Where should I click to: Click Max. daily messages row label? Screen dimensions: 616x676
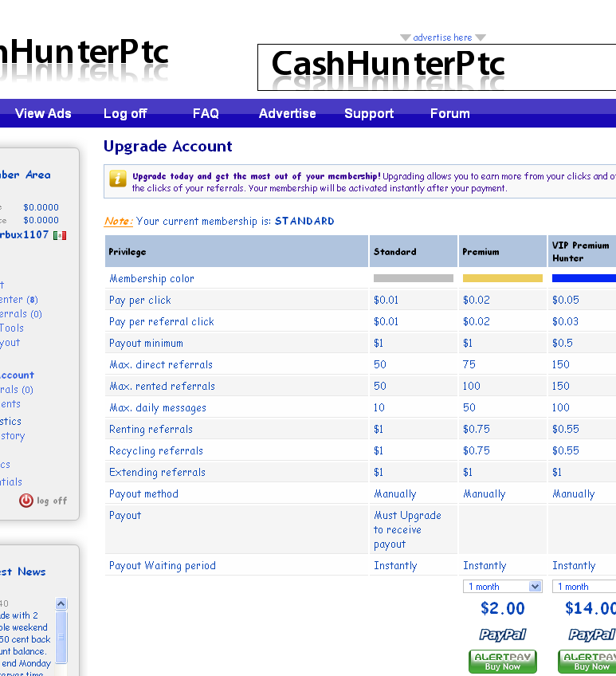tap(158, 408)
